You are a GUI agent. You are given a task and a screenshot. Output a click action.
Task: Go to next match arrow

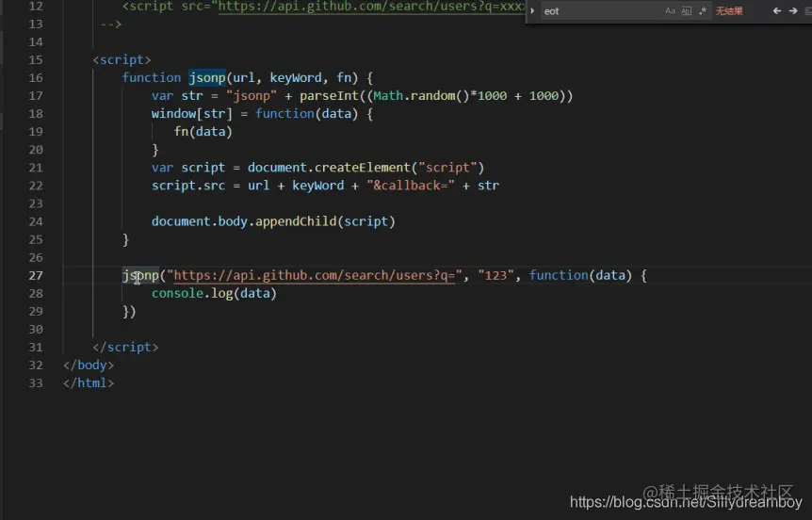(793, 11)
